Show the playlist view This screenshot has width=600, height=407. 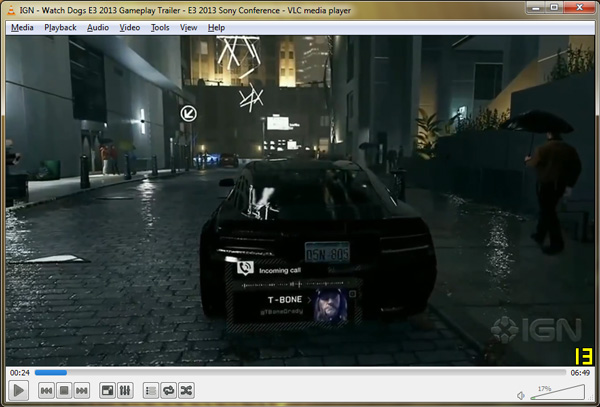[x=151, y=391]
